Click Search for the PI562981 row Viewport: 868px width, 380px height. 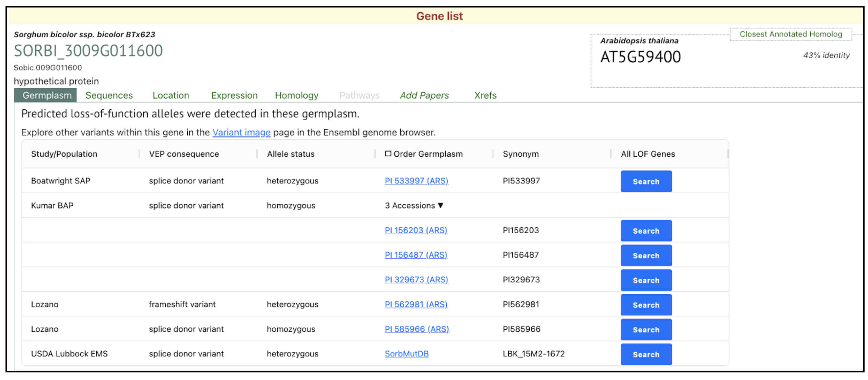[646, 305]
